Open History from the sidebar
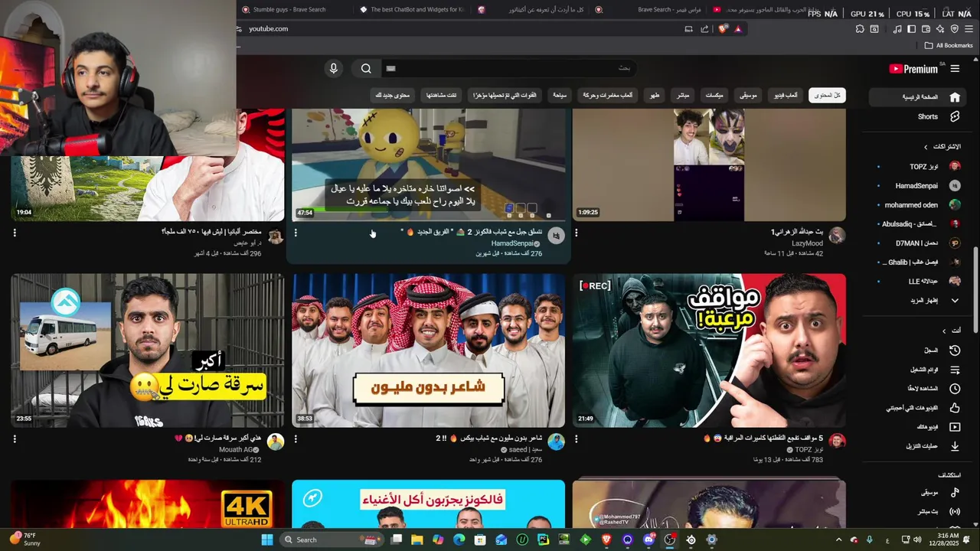 click(x=916, y=350)
